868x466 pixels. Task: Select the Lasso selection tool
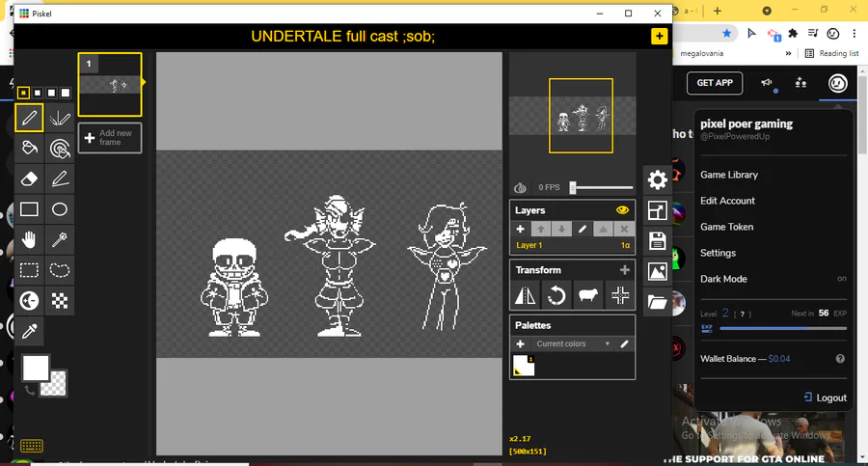coord(60,270)
